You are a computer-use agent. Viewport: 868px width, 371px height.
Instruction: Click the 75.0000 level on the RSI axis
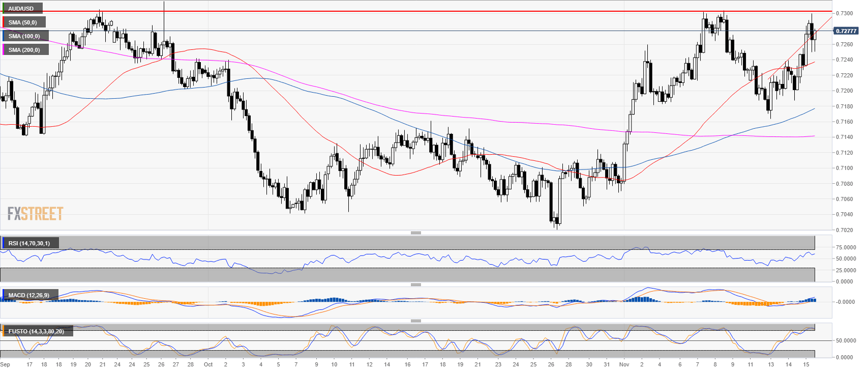click(x=845, y=247)
